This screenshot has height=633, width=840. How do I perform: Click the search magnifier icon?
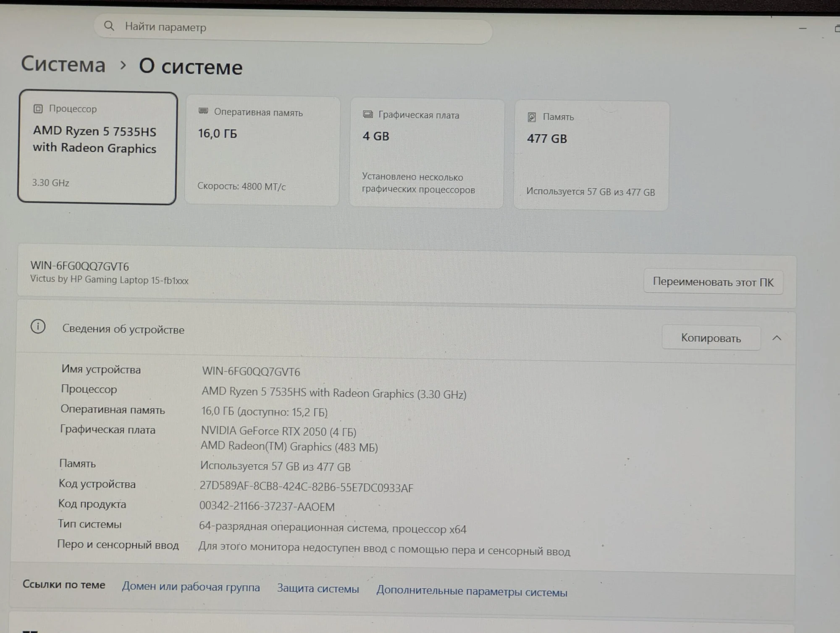(109, 26)
